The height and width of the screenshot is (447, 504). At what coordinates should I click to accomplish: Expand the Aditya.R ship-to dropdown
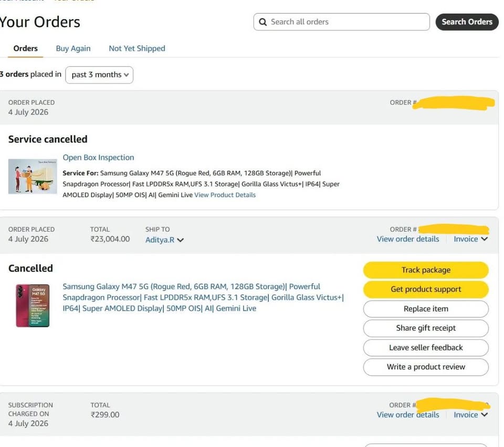164,240
